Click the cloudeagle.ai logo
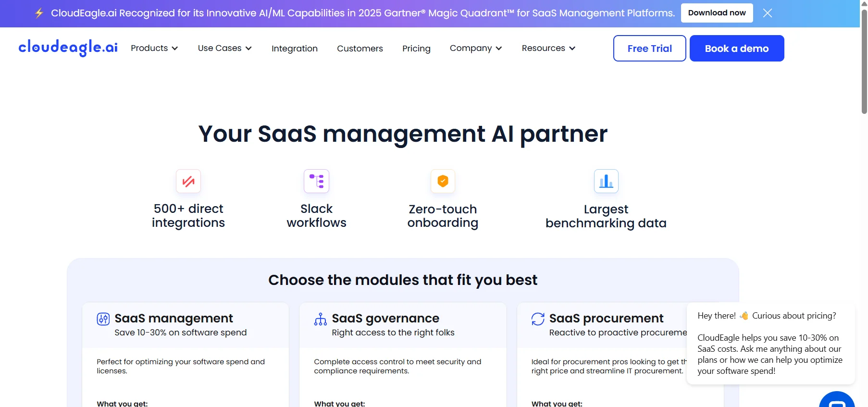 pyautogui.click(x=68, y=48)
